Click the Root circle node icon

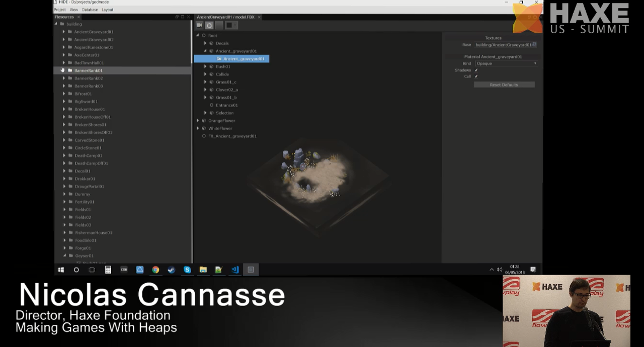(204, 36)
